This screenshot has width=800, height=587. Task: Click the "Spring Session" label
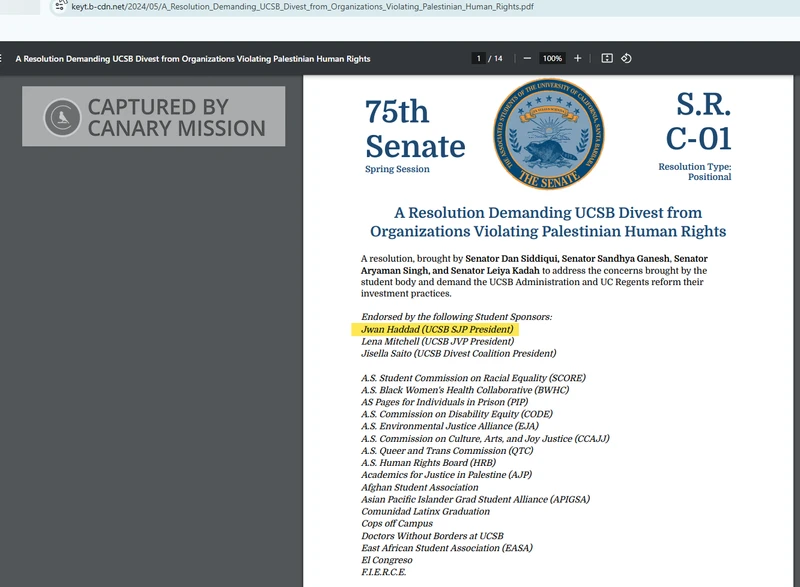[397, 169]
